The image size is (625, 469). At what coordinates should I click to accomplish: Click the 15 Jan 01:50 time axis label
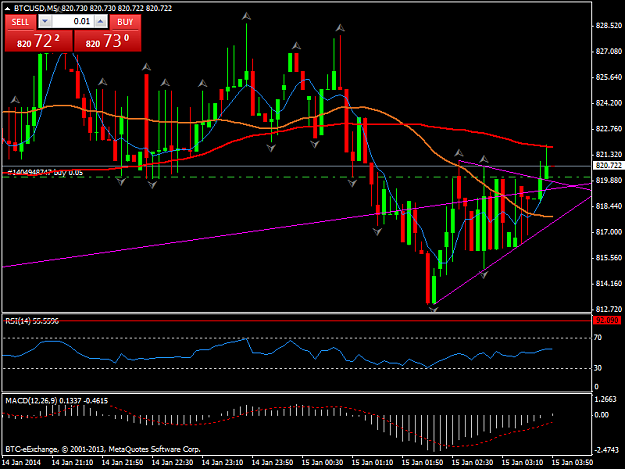(422, 463)
